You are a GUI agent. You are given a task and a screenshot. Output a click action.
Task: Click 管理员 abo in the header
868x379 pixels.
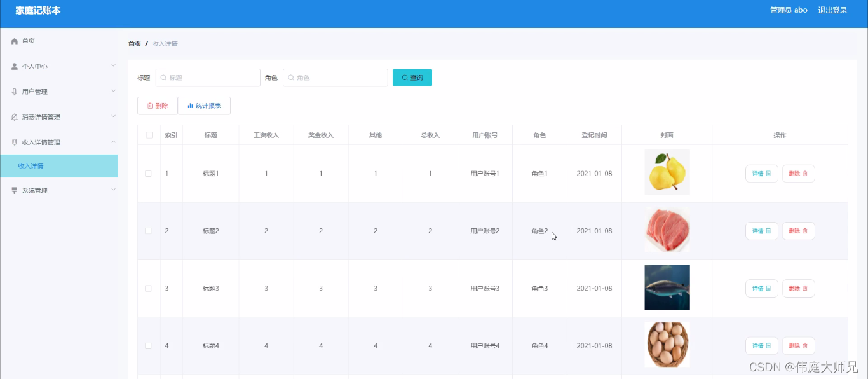(x=789, y=10)
